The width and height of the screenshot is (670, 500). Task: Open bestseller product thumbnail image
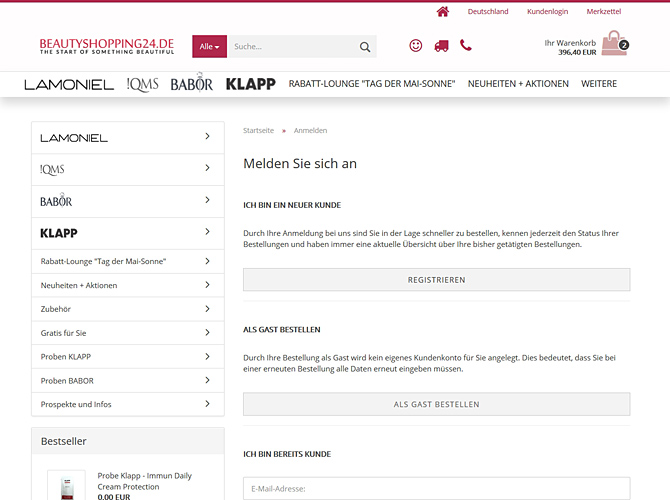(66, 485)
